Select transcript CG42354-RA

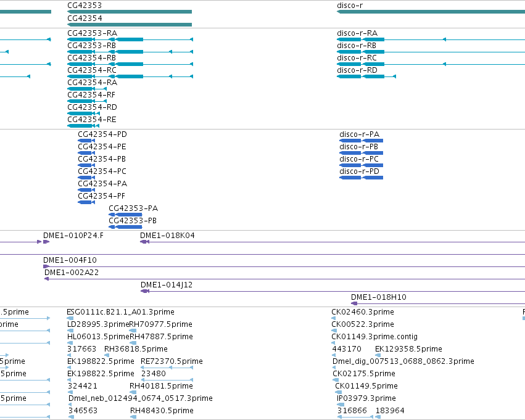coord(87,89)
